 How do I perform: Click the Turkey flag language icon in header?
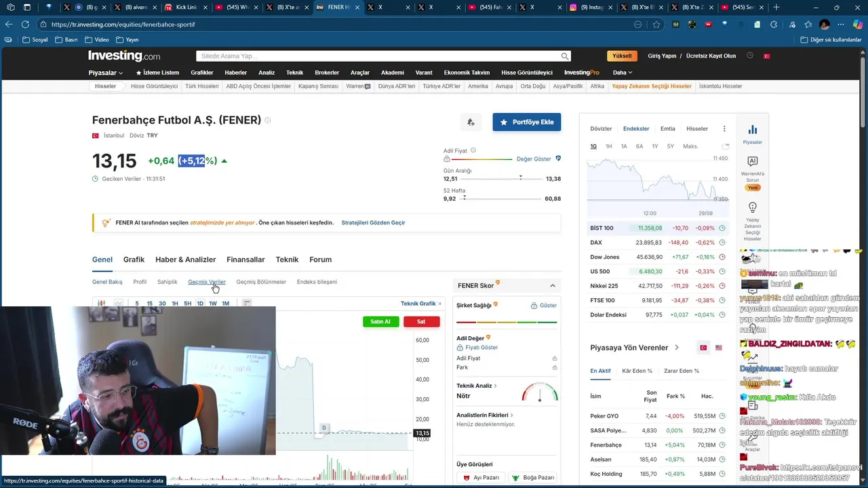(767, 56)
